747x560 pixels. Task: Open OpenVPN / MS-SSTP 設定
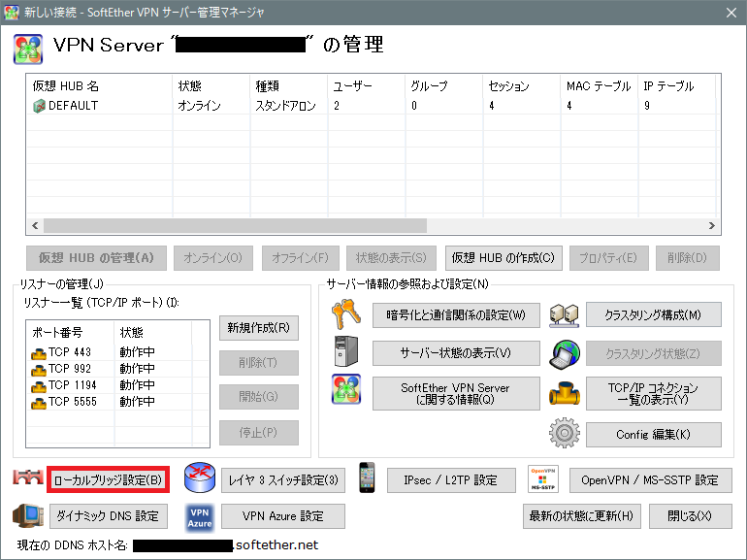pyautogui.click(x=650, y=480)
